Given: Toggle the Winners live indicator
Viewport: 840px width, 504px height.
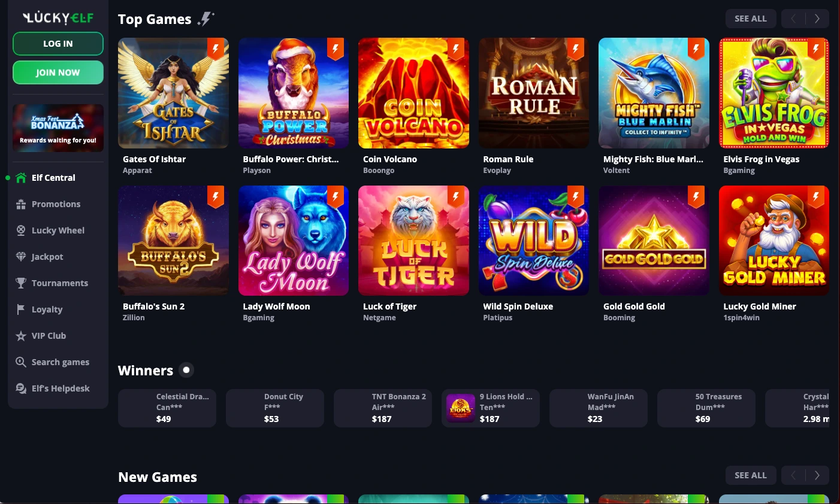Looking at the screenshot, I should tap(186, 370).
